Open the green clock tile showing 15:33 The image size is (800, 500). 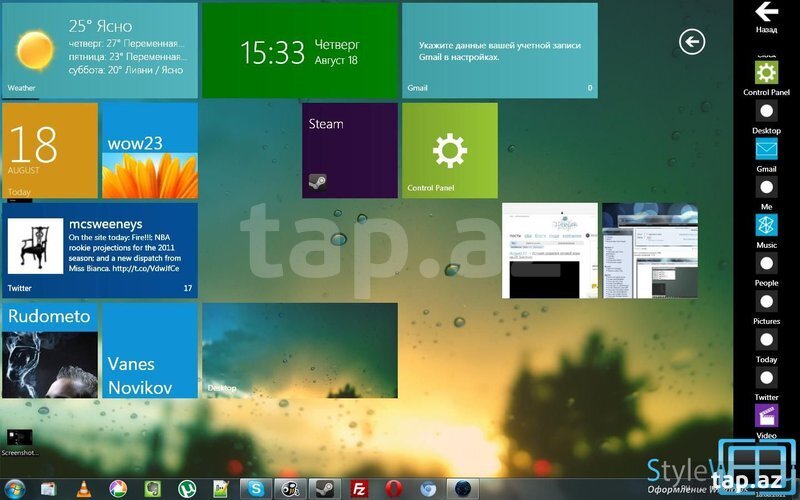click(x=299, y=50)
